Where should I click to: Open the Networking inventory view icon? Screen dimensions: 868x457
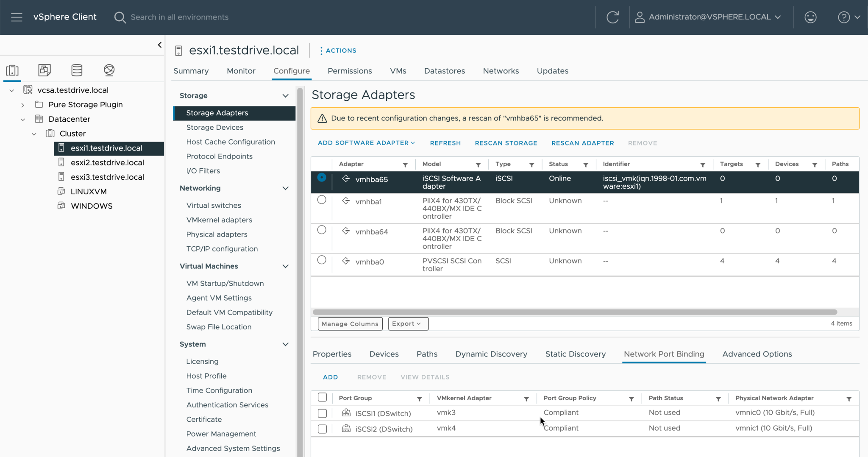(109, 70)
